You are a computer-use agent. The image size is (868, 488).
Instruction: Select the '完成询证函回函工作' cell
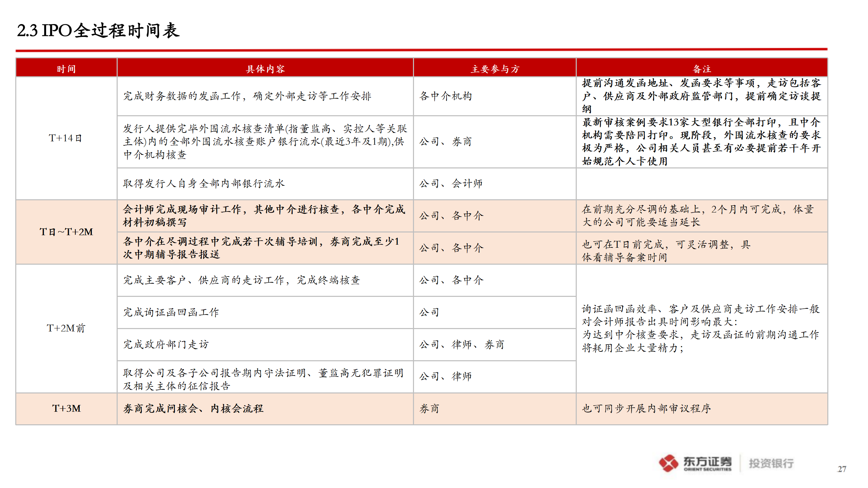[265, 312]
